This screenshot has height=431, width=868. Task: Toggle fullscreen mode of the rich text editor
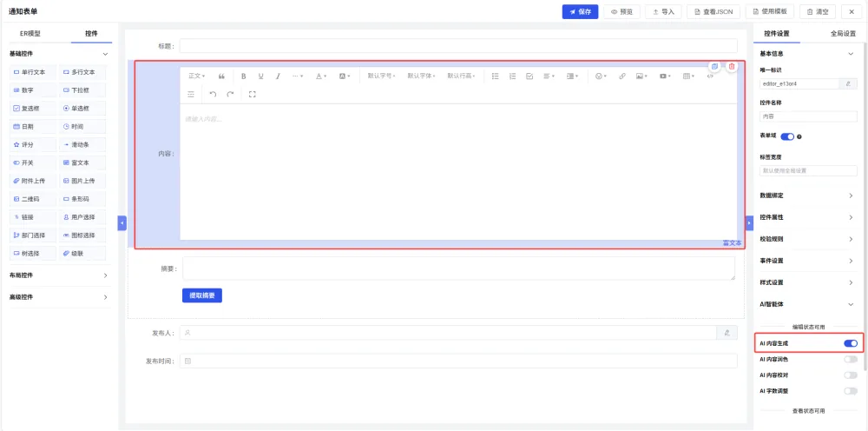point(253,94)
